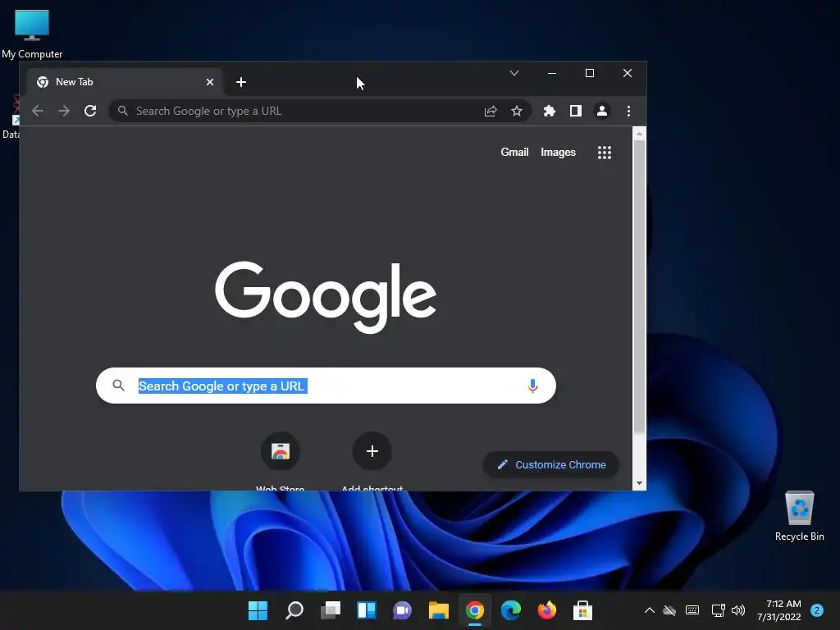
Task: Click the touch keyboard tray icon
Action: tap(692, 610)
